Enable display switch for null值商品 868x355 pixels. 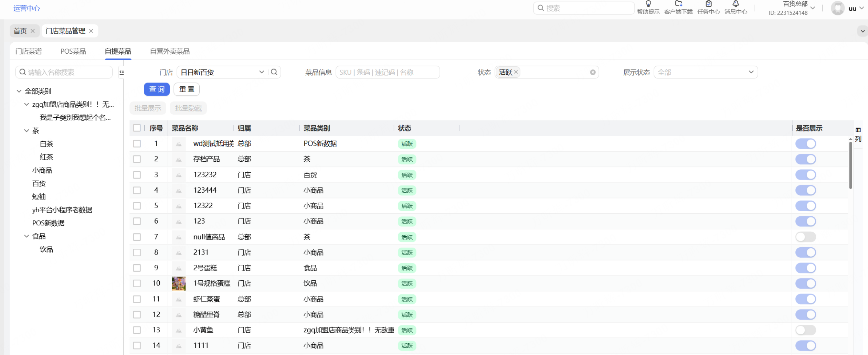click(805, 237)
